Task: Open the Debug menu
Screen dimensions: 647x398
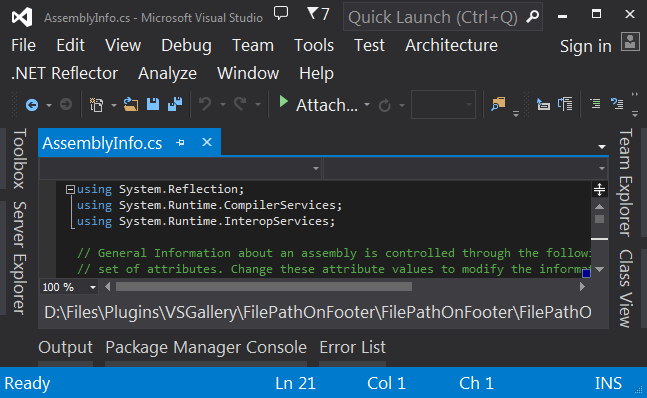Action: [186, 45]
